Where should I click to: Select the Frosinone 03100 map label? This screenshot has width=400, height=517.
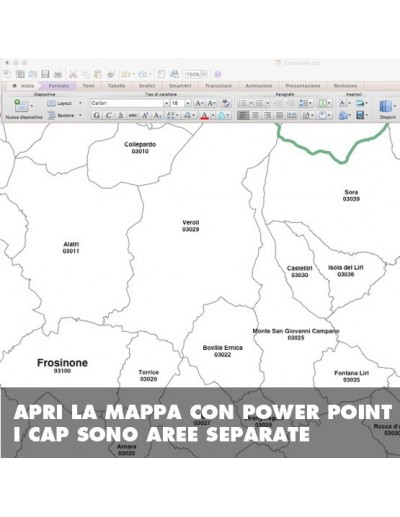(x=62, y=365)
